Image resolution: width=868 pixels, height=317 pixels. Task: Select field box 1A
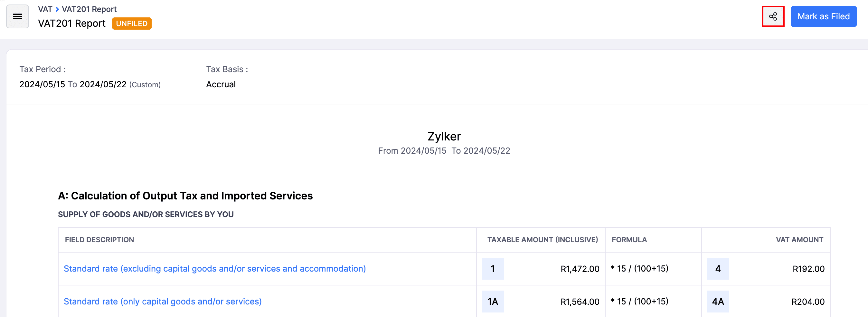pyautogui.click(x=492, y=301)
